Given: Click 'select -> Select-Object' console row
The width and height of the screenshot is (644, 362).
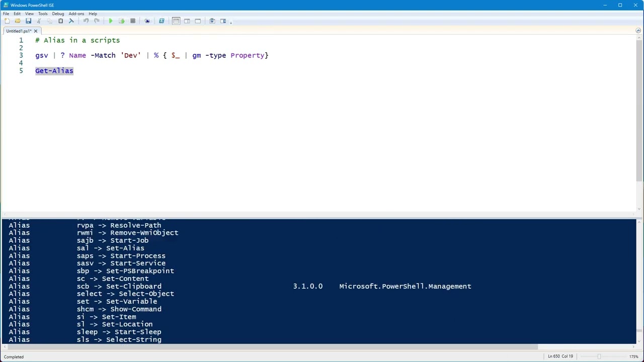Looking at the screenshot, I should coord(125,294).
